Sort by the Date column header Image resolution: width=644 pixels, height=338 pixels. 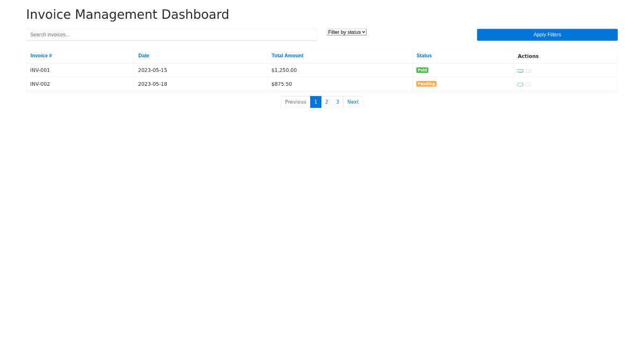click(144, 55)
